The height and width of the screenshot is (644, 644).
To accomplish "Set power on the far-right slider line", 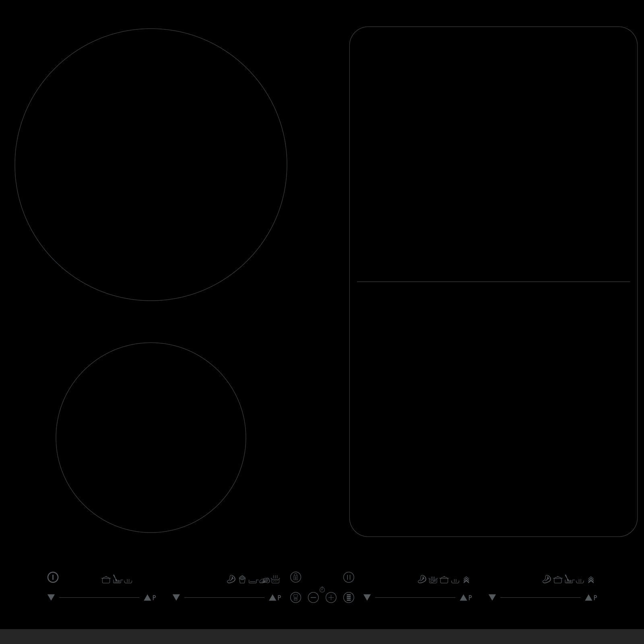I will pos(540,598).
